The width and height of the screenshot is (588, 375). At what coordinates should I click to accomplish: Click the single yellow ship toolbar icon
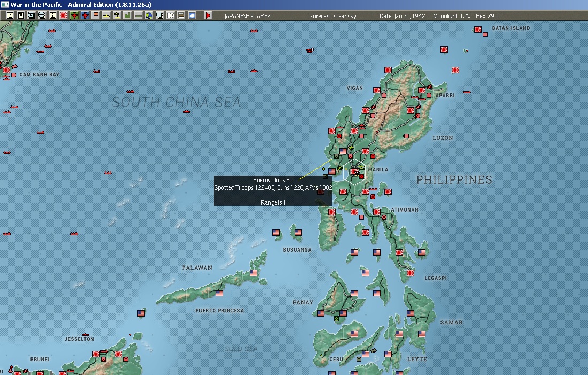[x=106, y=15]
